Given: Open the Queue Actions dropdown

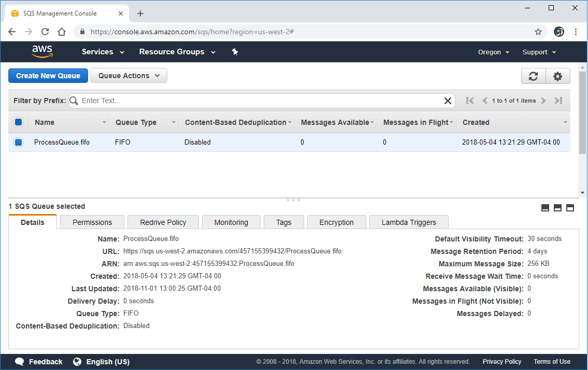Looking at the screenshot, I should point(128,76).
